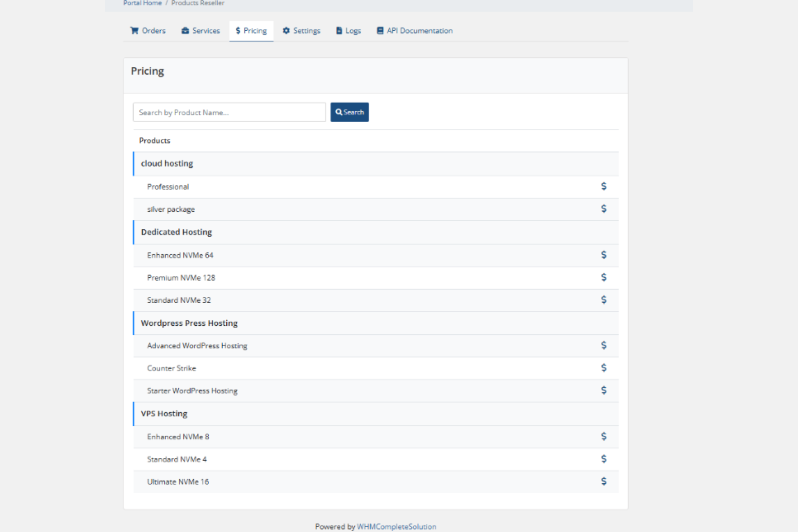The image size is (798, 532).
Task: Open pricing for Starter WordPress Hosting
Action: (x=603, y=390)
